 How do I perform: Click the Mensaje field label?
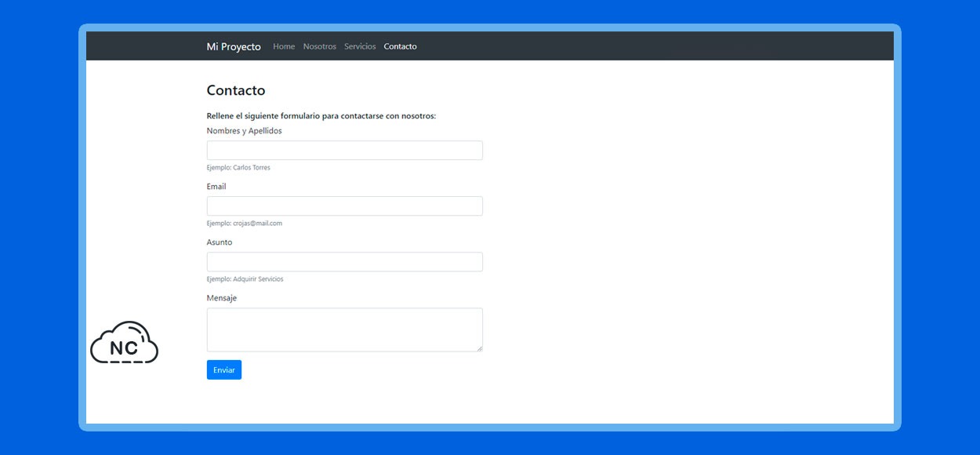222,298
